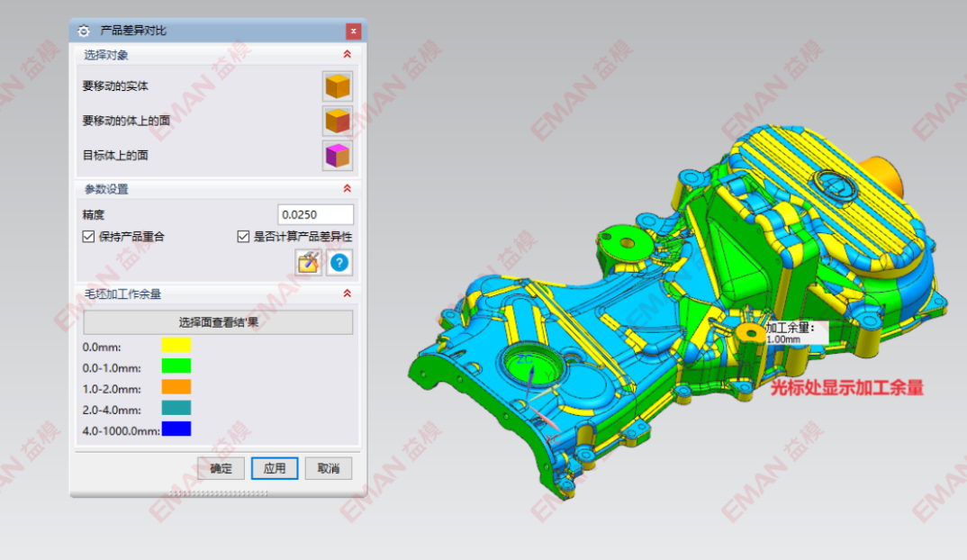Screen dimensions: 967x560
Task: Confirm with the 确定 button
Action: tap(221, 469)
